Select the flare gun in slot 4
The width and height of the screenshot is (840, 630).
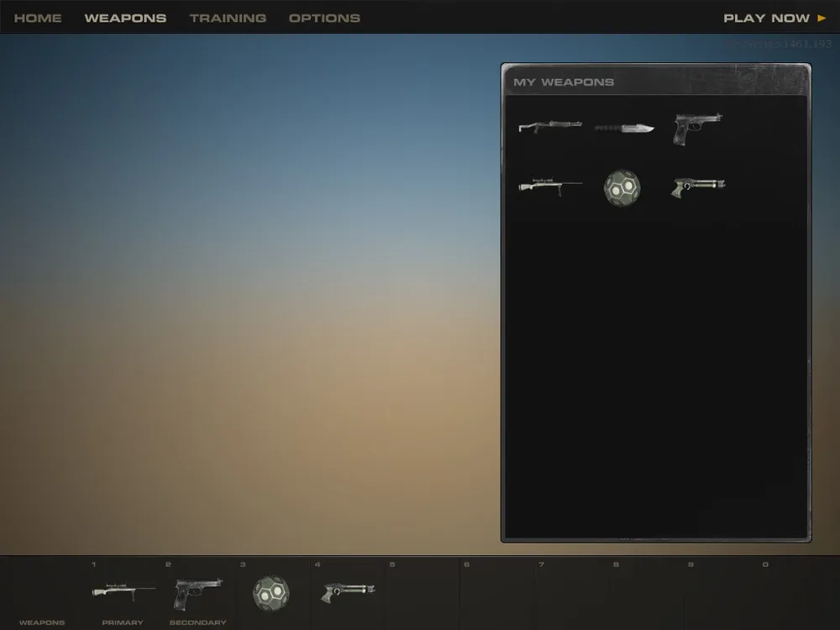[x=348, y=591]
